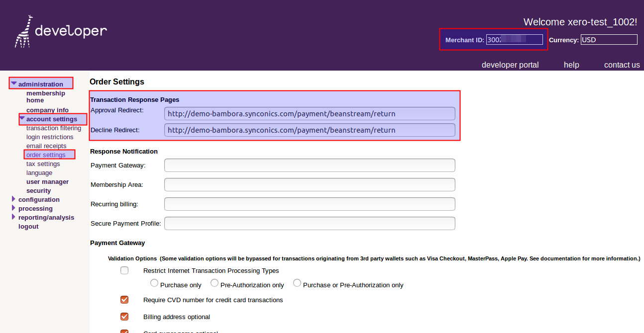The image size is (644, 333).
Task: Collapse the account settings submenu
Action: [22, 119]
